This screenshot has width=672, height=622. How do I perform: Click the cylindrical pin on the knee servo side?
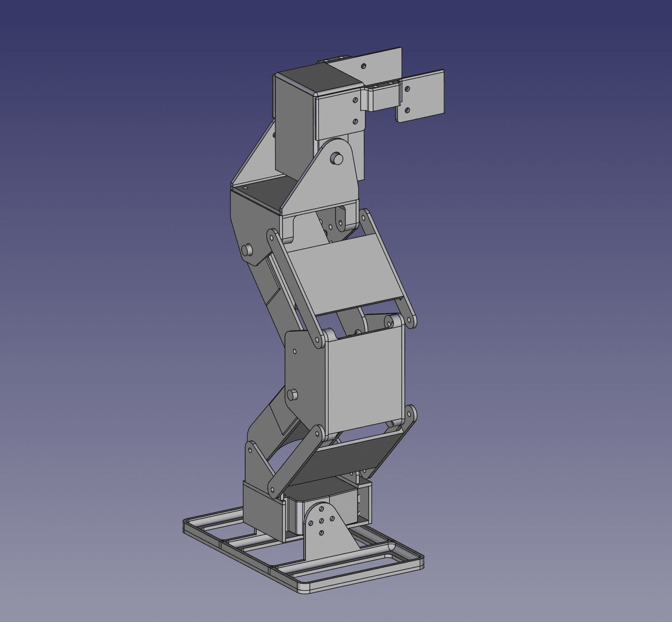click(x=293, y=394)
